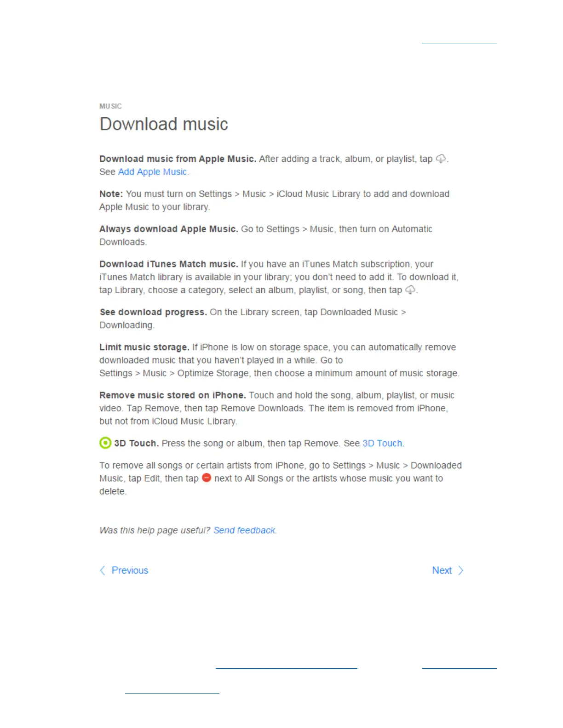Click the red minus remove icon
Viewport: 563px width, 728px height.
(x=207, y=478)
